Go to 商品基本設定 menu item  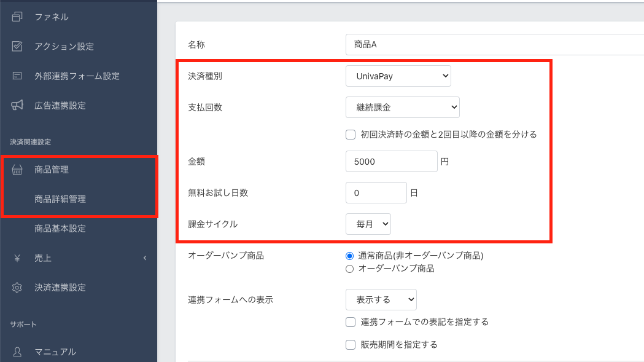(x=60, y=229)
